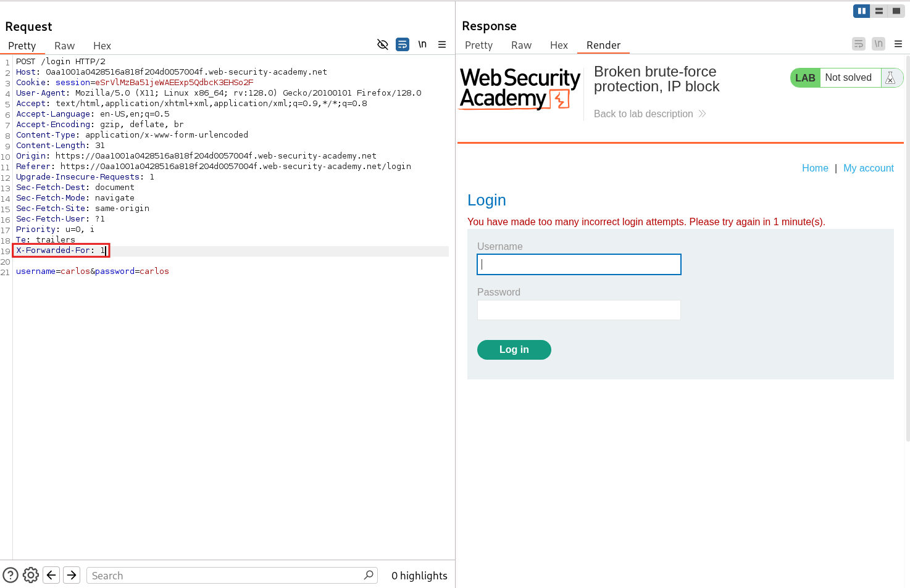
Task: Click the Log in button on the rendered page
Action: coord(514,349)
